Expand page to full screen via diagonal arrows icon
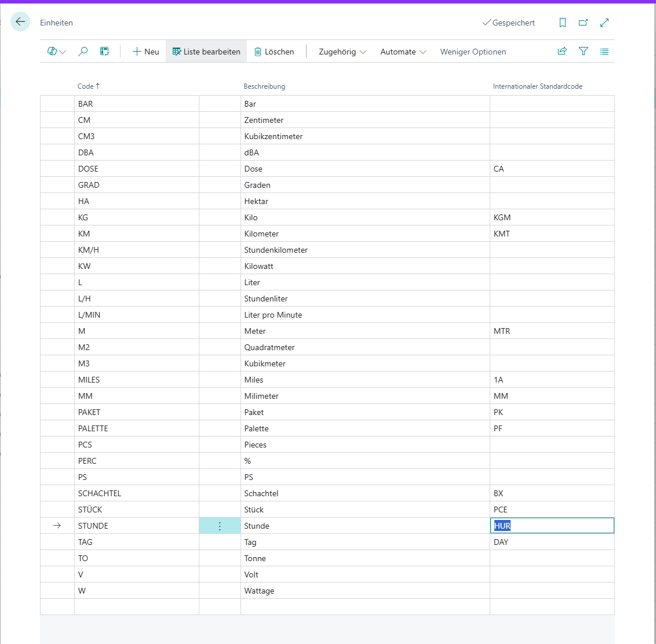656x644 pixels. [x=604, y=22]
